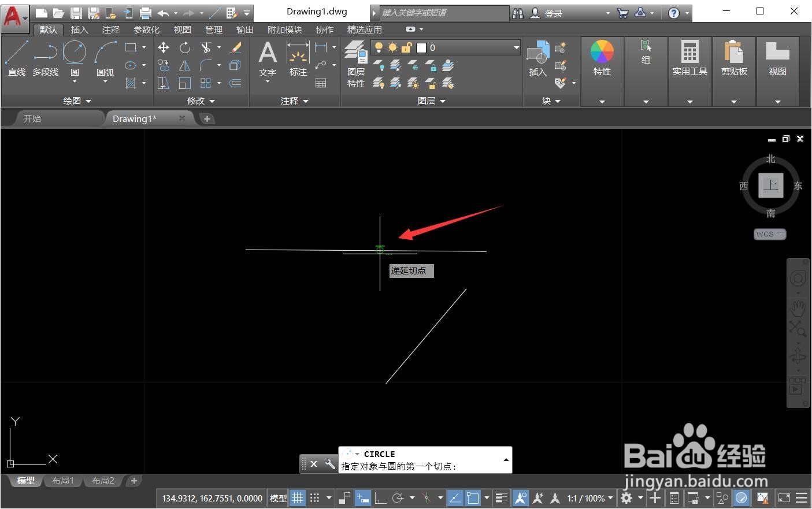The width and height of the screenshot is (812, 509).
Task: Click the Table icon in annotation panel
Action: click(x=321, y=83)
